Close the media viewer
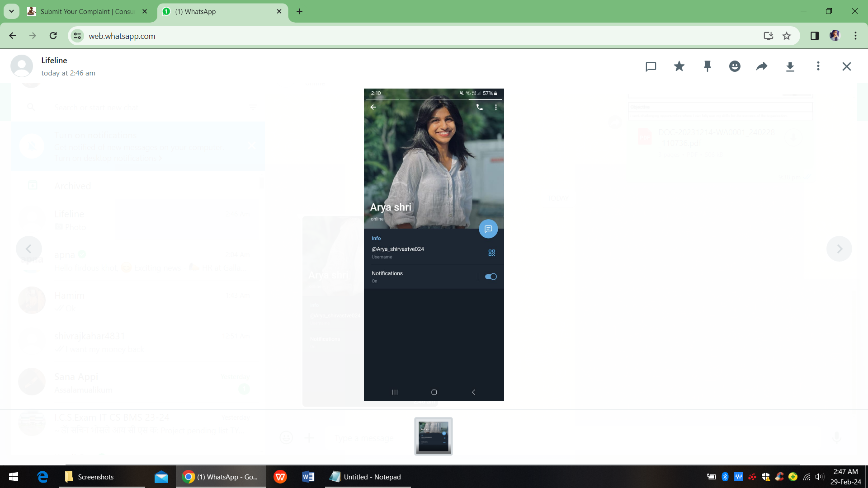This screenshot has height=488, width=868. click(846, 66)
